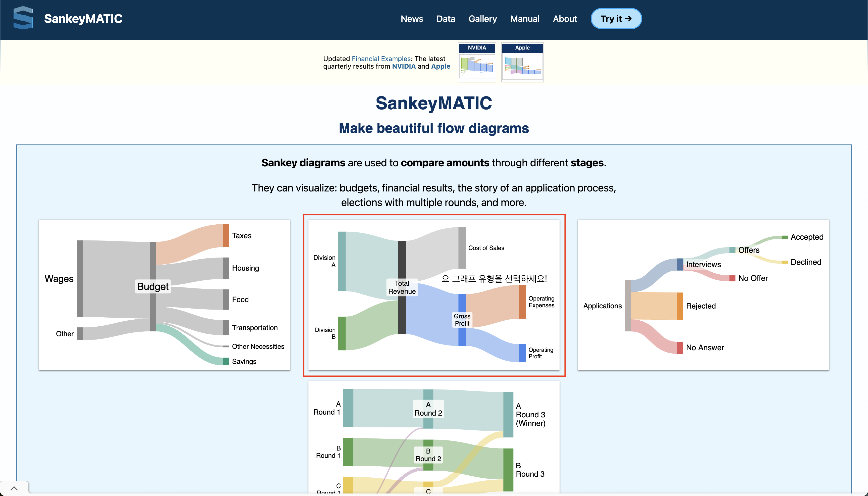868x496 pixels.
Task: Select the job Applications diagram example
Action: tap(703, 295)
